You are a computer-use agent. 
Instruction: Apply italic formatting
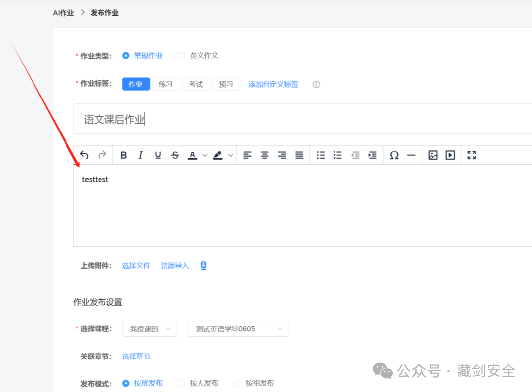pos(141,155)
